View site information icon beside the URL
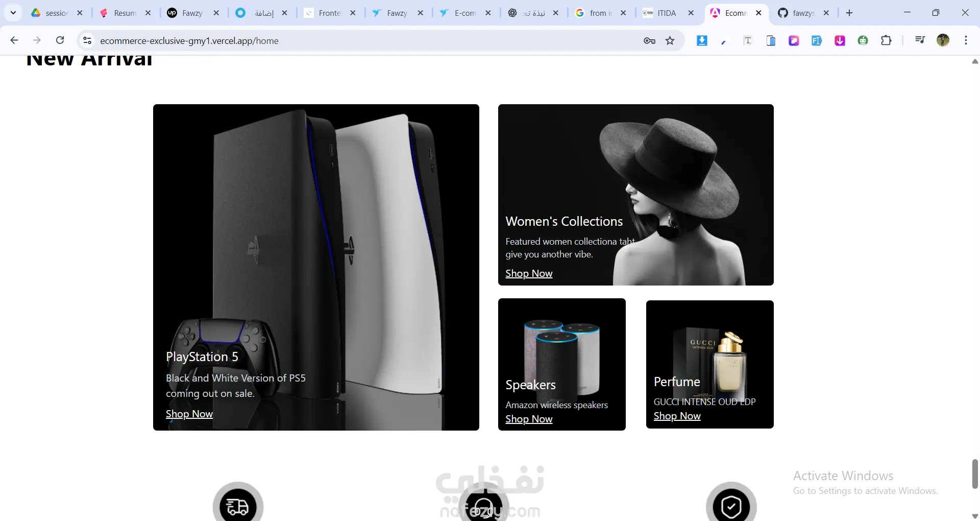 87,40
